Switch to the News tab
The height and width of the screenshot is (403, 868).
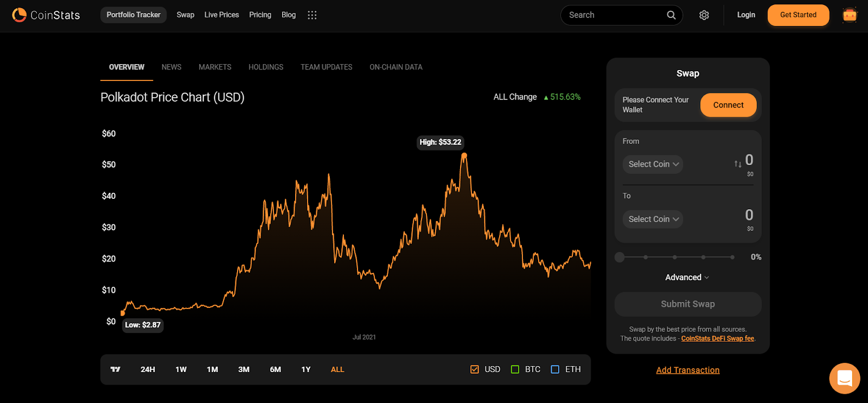[x=171, y=67]
